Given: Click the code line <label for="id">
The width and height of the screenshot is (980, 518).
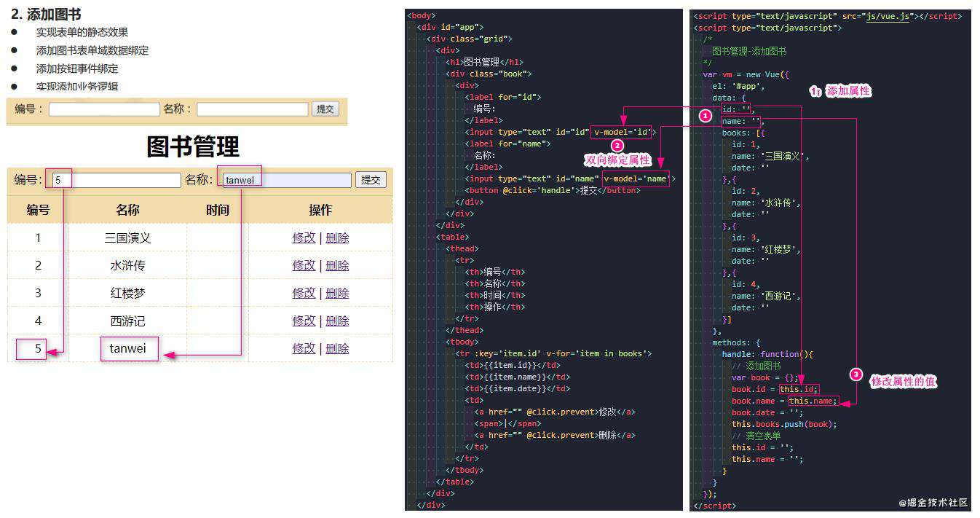Looking at the screenshot, I should click(x=503, y=97).
